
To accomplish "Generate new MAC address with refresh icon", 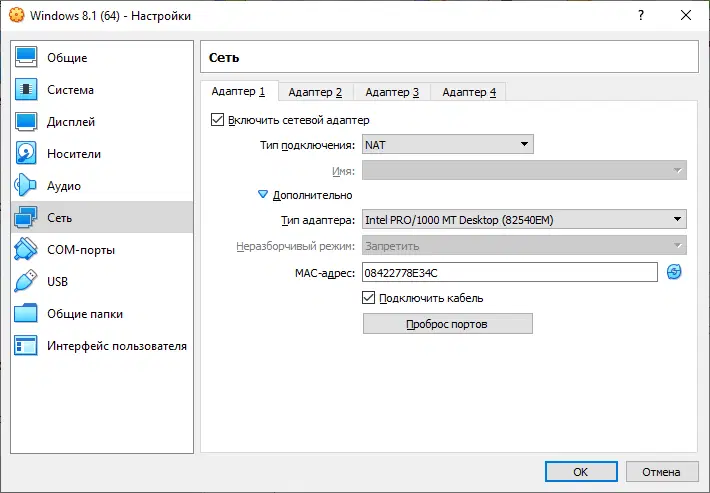I will point(674,272).
